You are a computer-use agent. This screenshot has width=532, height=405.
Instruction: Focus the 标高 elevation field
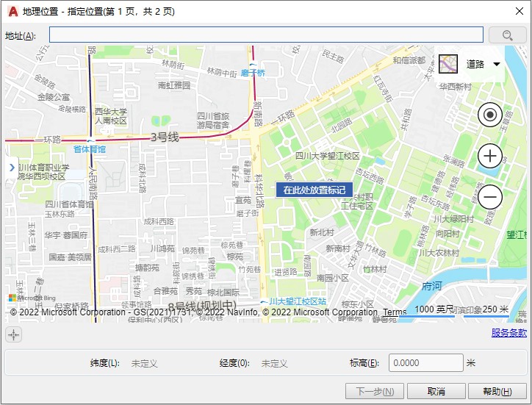[425, 363]
